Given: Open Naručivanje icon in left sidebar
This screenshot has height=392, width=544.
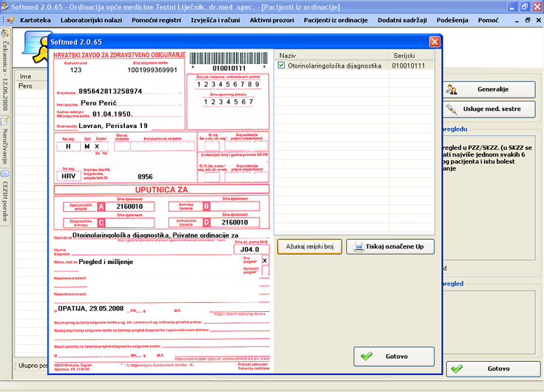Looking at the screenshot, I should coord(4,121).
